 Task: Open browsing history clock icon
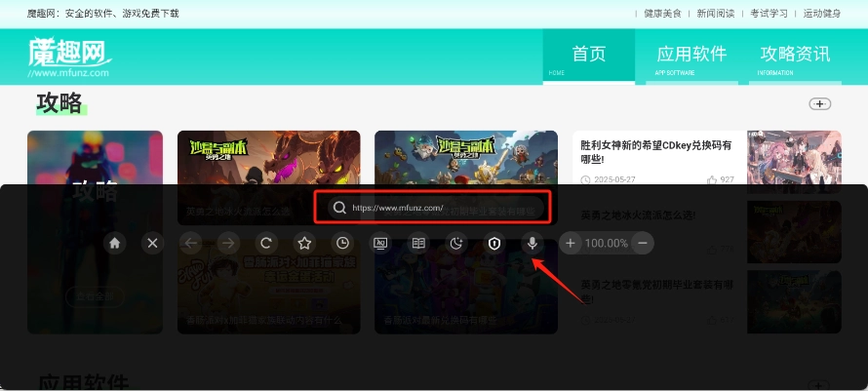coord(342,243)
